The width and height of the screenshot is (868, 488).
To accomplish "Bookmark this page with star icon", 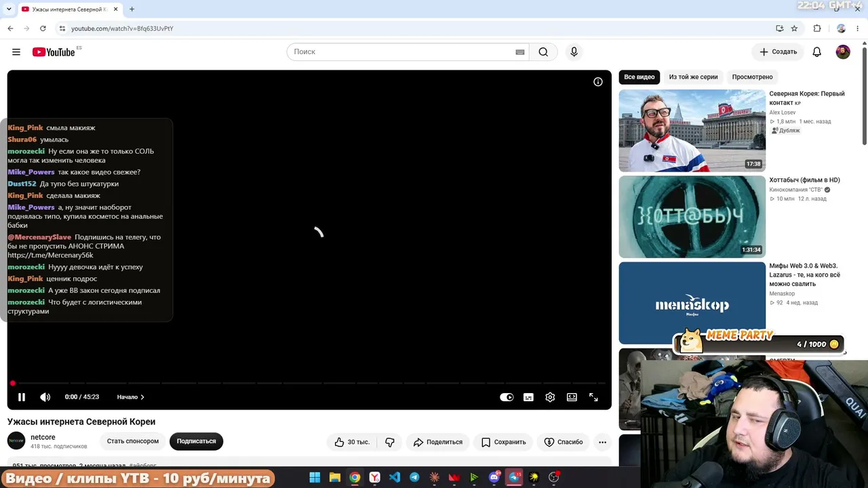I will pyautogui.click(x=794, y=28).
